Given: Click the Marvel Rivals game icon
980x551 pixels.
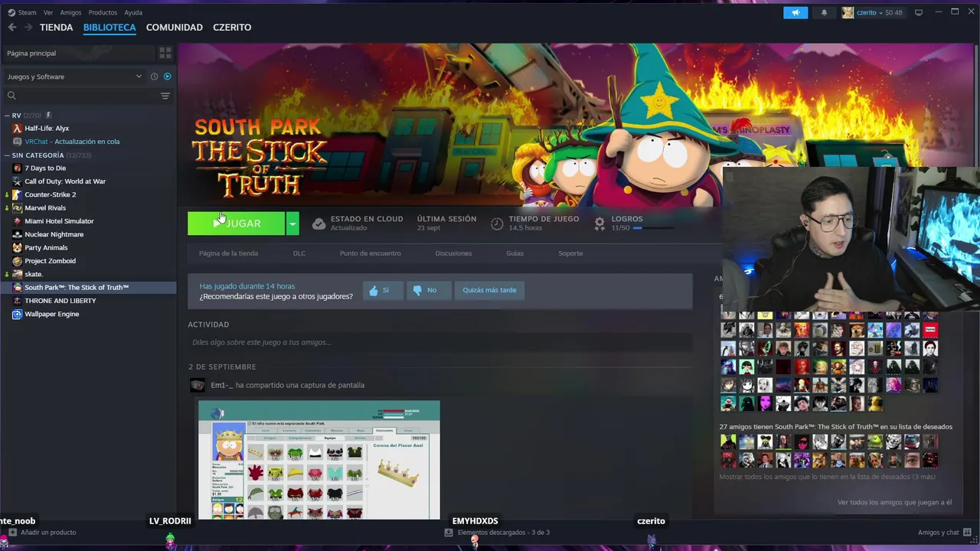Looking at the screenshot, I should [x=18, y=208].
